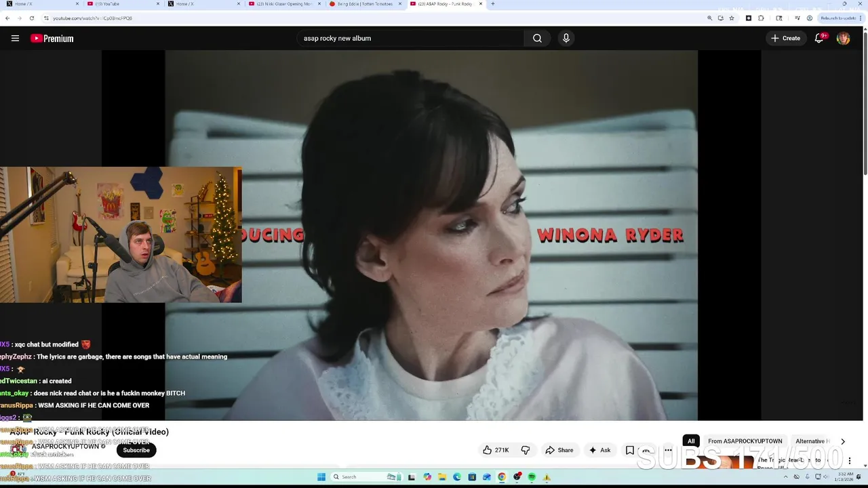
Task: Show more filter chips with right chevron
Action: point(843,441)
